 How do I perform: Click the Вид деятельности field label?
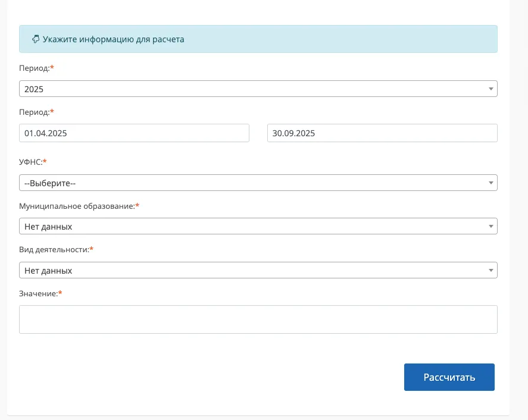pos(54,250)
